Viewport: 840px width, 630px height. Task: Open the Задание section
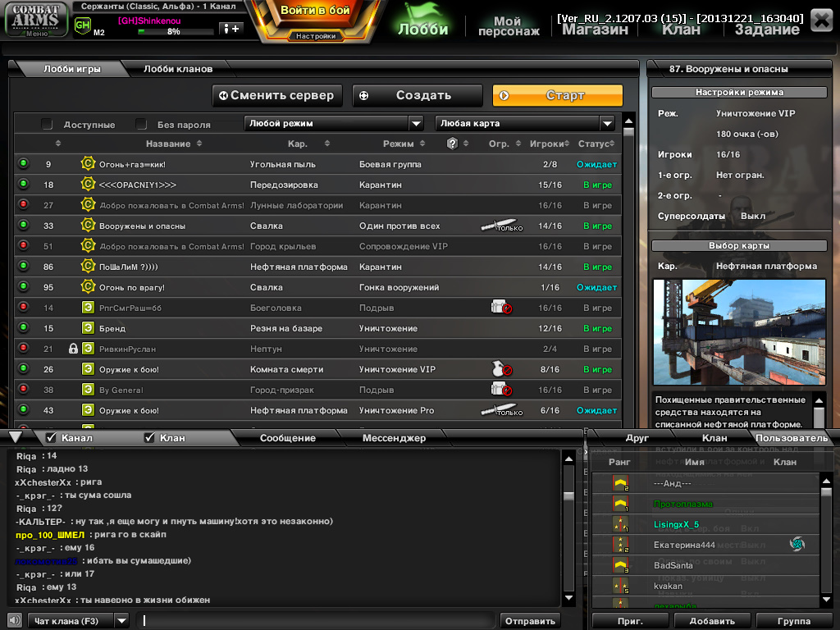tap(767, 30)
